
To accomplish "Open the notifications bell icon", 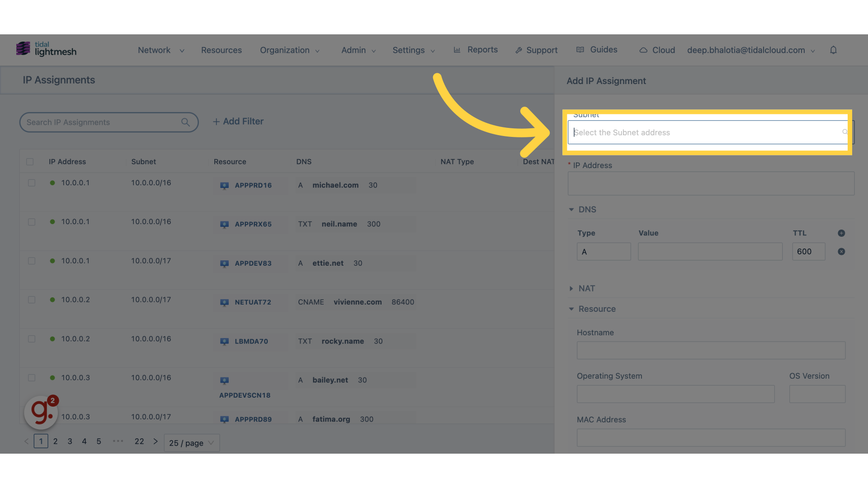I will [x=833, y=50].
